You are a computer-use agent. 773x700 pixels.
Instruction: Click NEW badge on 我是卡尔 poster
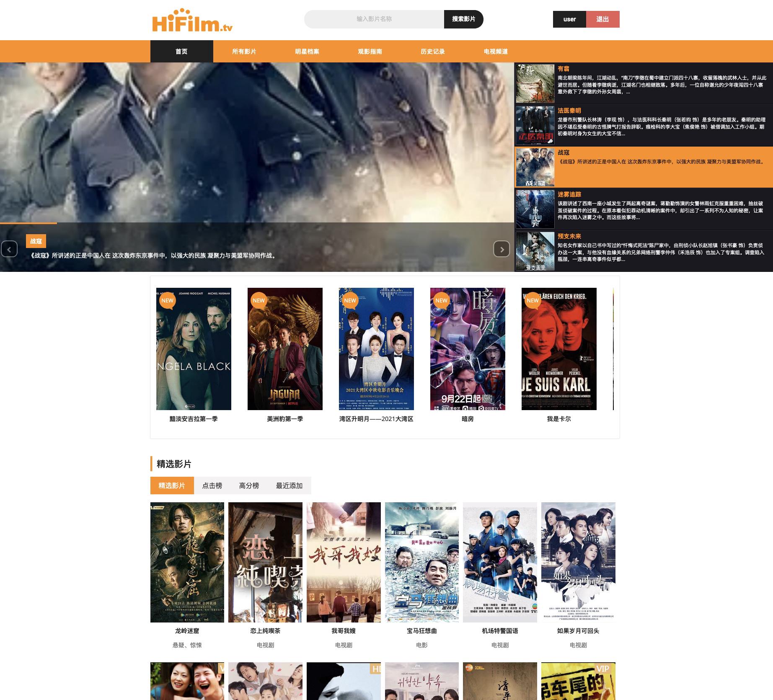[533, 300]
